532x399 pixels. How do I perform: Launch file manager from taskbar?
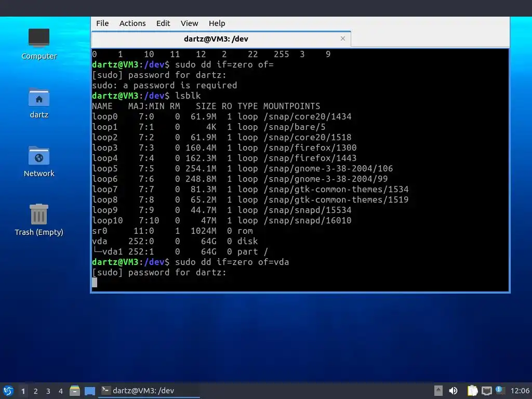click(x=75, y=391)
